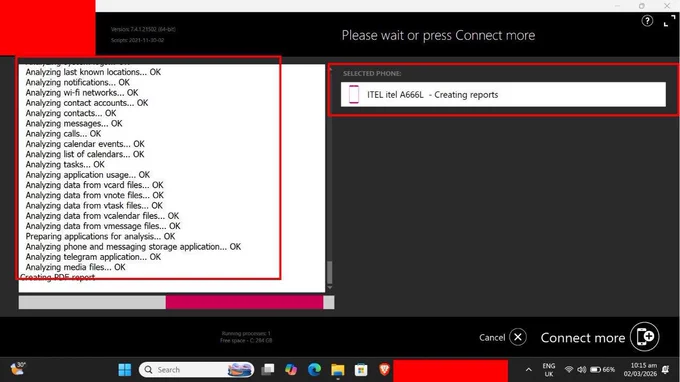Click 'Analyzing data from vcalendar files... OK'
Viewport: 680px width, 382px height.
tap(102, 216)
